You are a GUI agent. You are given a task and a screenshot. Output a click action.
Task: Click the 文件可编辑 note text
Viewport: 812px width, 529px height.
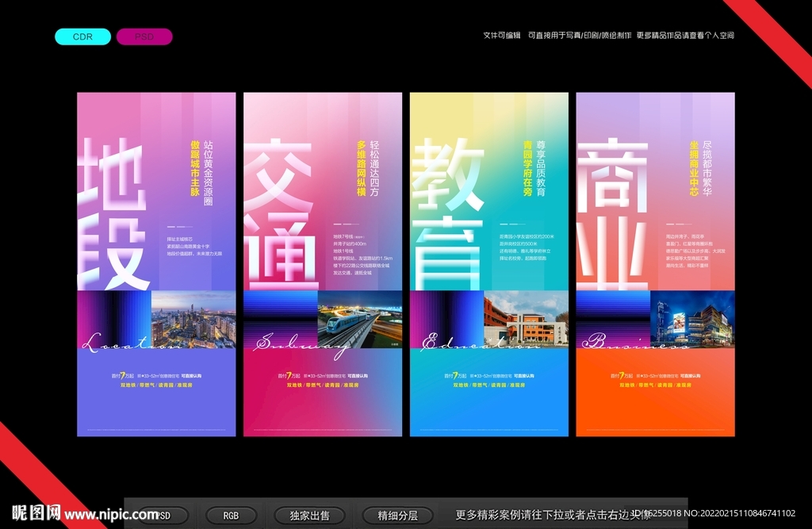click(504, 35)
